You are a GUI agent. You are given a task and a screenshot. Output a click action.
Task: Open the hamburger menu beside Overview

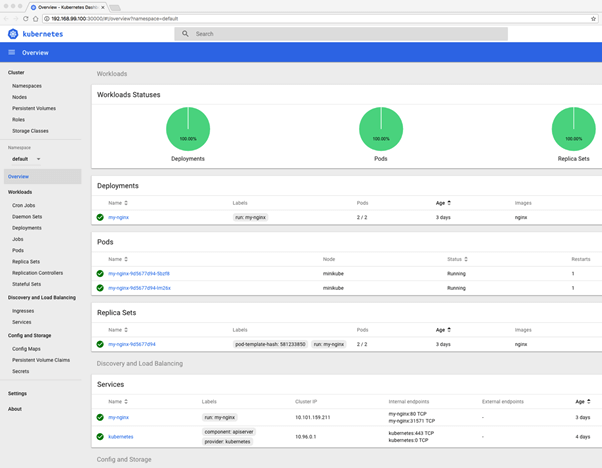click(x=12, y=52)
